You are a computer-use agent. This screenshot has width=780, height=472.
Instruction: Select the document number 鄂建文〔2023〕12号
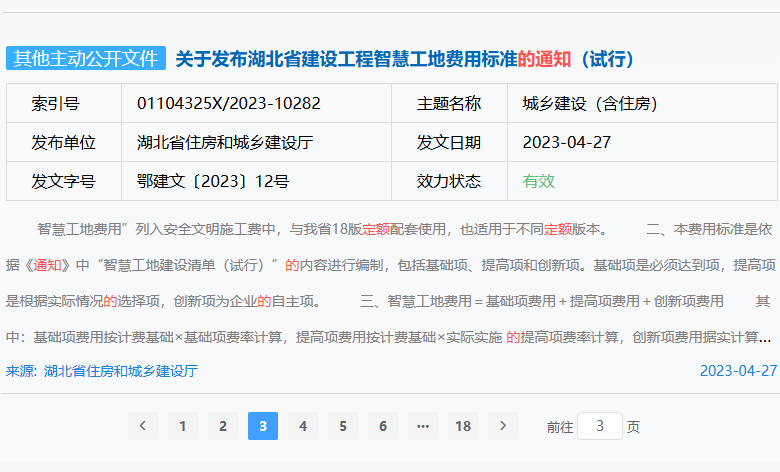212,181
